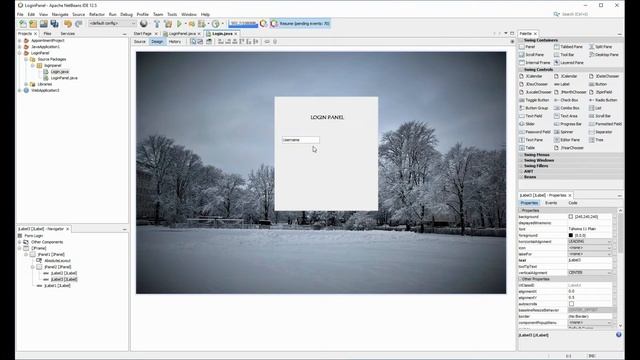Collapse the Other Properties section
The width and height of the screenshot is (640, 360).
[x=521, y=279]
